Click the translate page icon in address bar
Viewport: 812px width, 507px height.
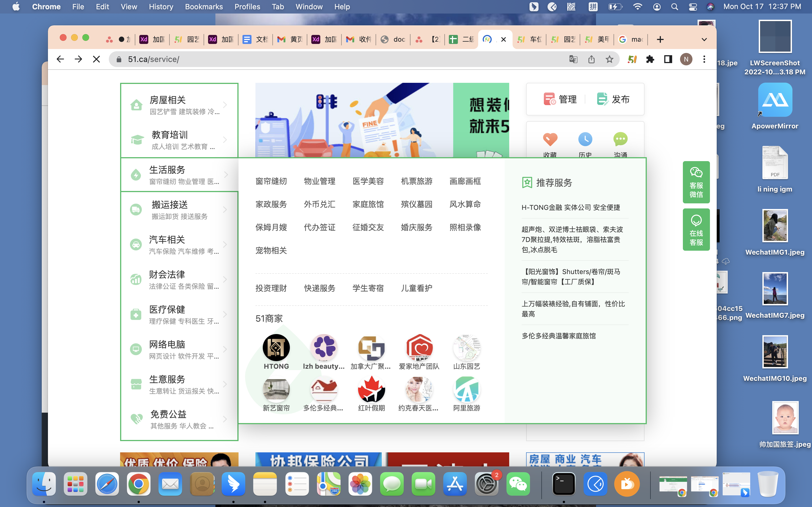click(x=573, y=59)
